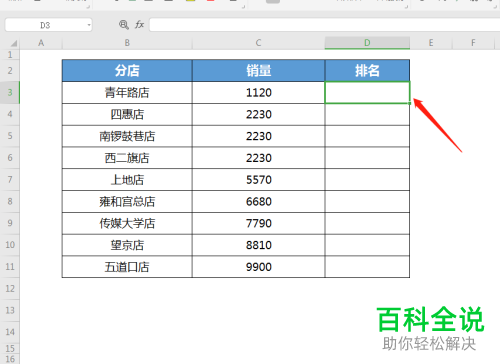Select 2230 in the 四惠店 row
The image size is (500, 364).
click(x=258, y=114)
